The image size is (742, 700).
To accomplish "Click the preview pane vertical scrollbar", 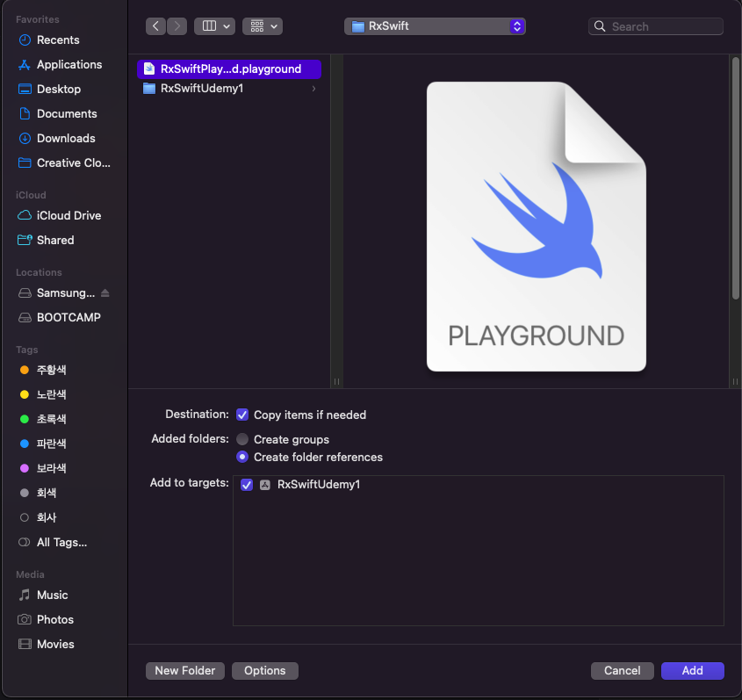I will pos(735,178).
